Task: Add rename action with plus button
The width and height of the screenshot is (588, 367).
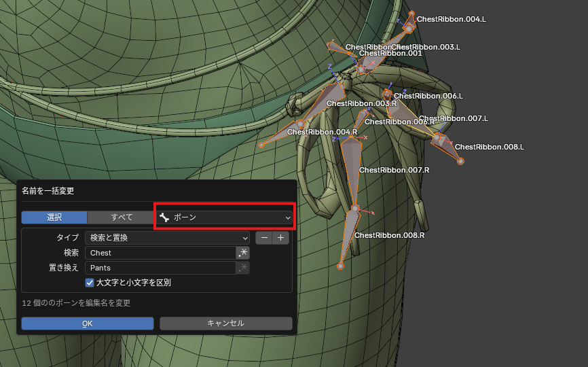Action: [x=280, y=238]
